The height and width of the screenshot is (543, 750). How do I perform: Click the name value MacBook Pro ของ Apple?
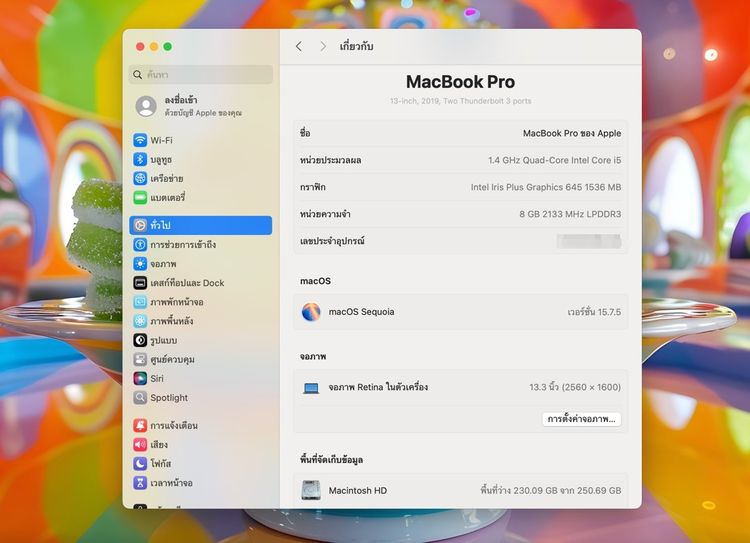coord(572,133)
